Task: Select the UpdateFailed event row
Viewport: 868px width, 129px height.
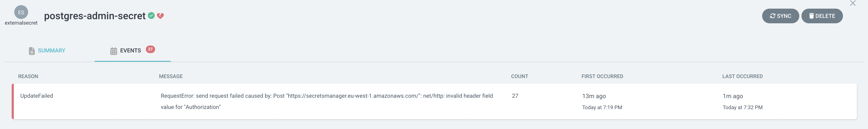Action: coord(434,101)
